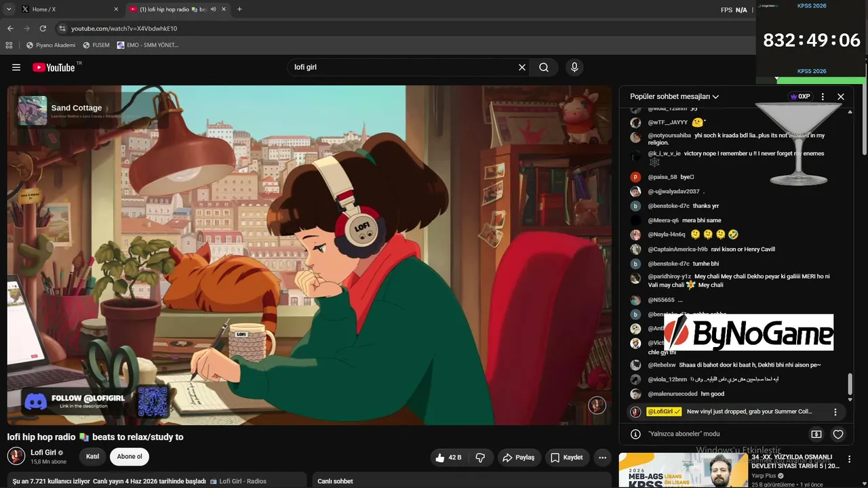Viewport: 868px width, 488px height.
Task: Click the @paridhiroy-y1z chat username
Action: 669,277
